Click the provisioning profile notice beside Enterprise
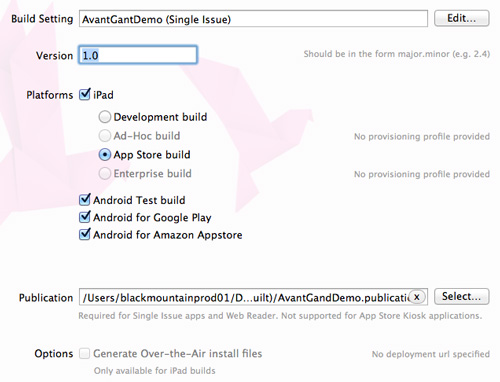This screenshot has width=500, height=382. click(x=422, y=174)
